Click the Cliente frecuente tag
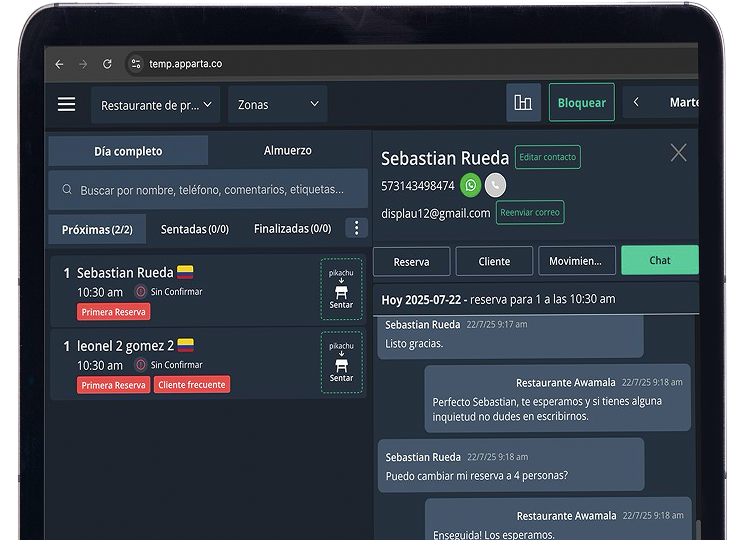This screenshot has height=540, width=742. point(192,385)
